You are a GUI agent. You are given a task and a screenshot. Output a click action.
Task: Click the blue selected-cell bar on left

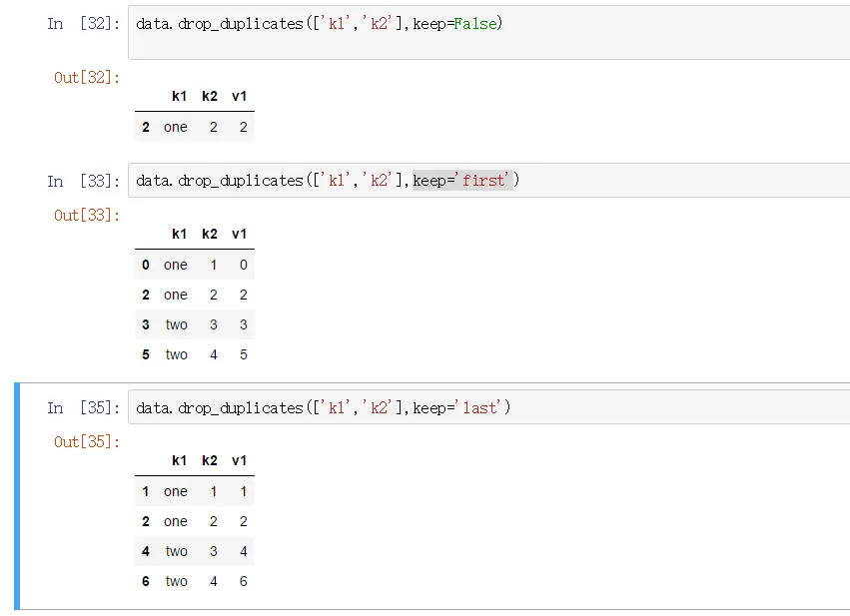pyautogui.click(x=17, y=496)
